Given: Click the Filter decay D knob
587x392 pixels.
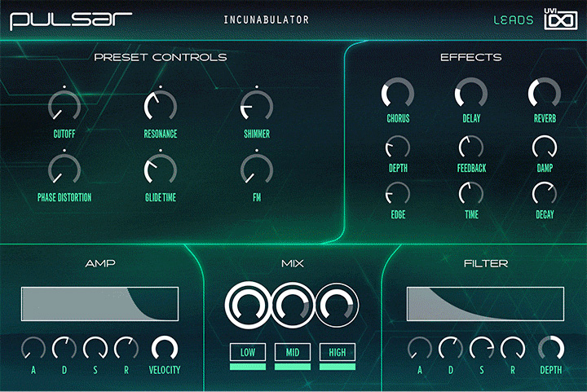Looking at the screenshot, I should point(451,348).
